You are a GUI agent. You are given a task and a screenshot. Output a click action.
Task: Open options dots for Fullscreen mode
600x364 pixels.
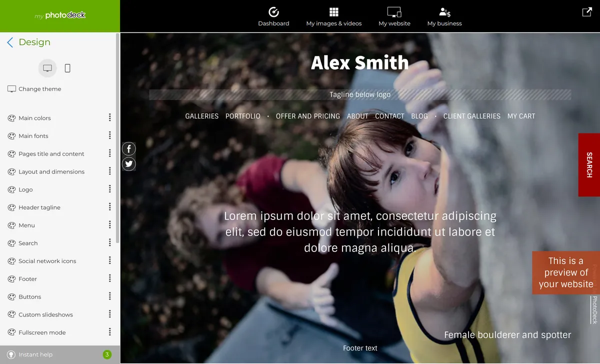(x=109, y=332)
